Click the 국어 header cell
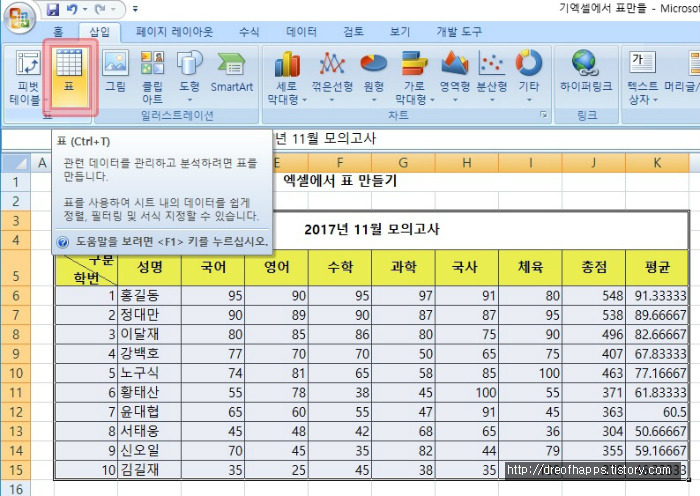Viewport: 700px width, 496px height. [x=213, y=267]
